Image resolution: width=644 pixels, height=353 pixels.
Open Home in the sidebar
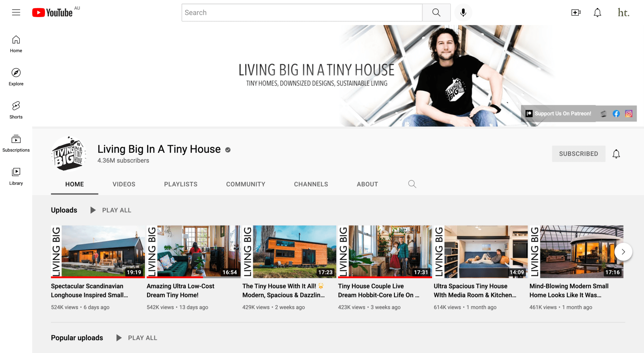[x=16, y=44]
